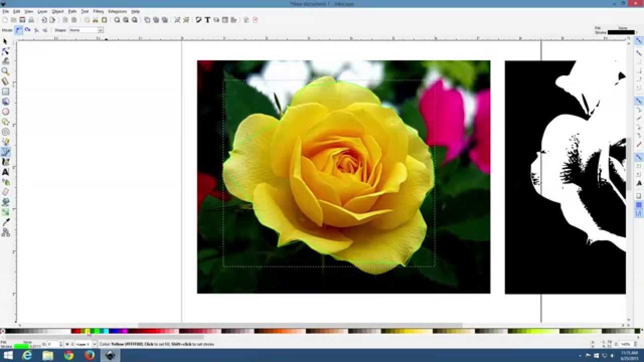Click the Cut scissors icon
The width and height of the screenshot is (644, 362).
click(x=95, y=20)
